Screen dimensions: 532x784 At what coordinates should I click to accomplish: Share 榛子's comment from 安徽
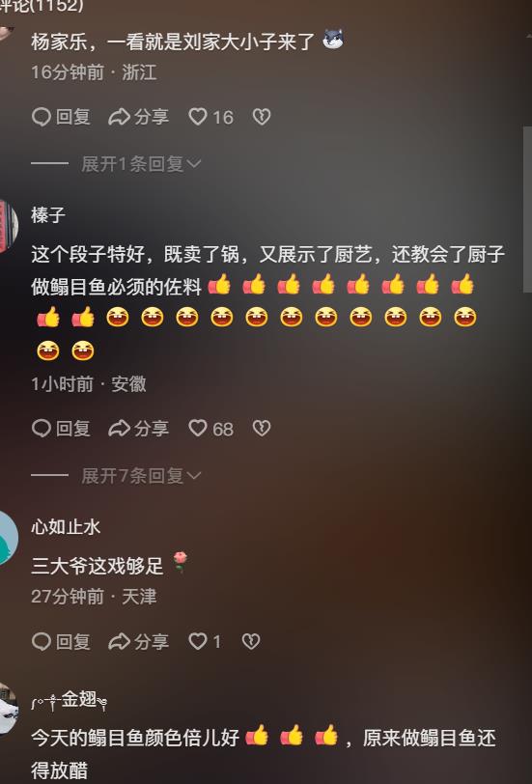tap(138, 429)
